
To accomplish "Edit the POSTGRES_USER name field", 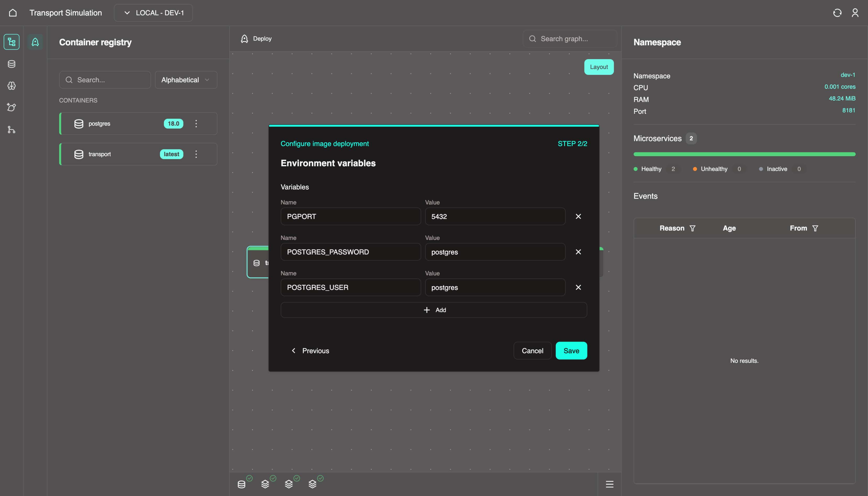I will (351, 287).
